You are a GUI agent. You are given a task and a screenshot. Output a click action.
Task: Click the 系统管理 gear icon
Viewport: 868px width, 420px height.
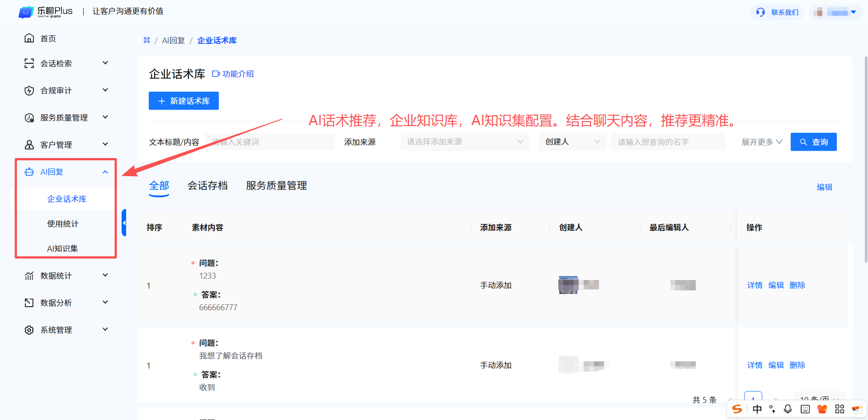coord(29,330)
